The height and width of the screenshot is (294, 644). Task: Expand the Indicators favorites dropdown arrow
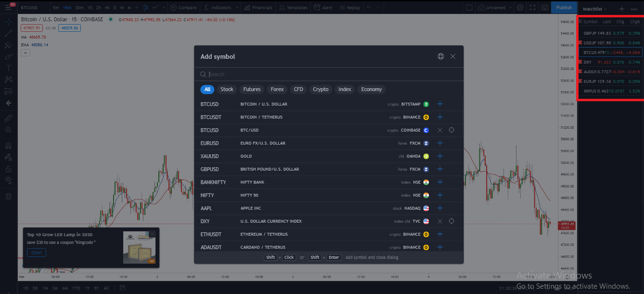[236, 8]
